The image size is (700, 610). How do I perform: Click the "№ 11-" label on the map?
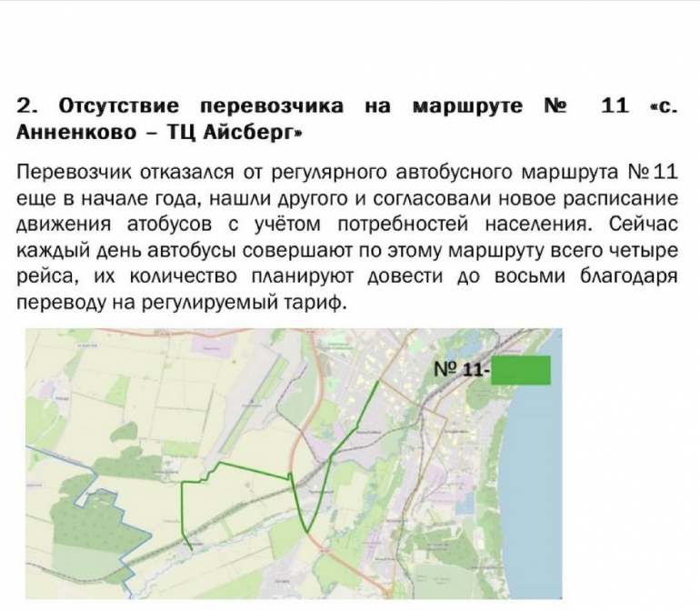pyautogui.click(x=461, y=371)
